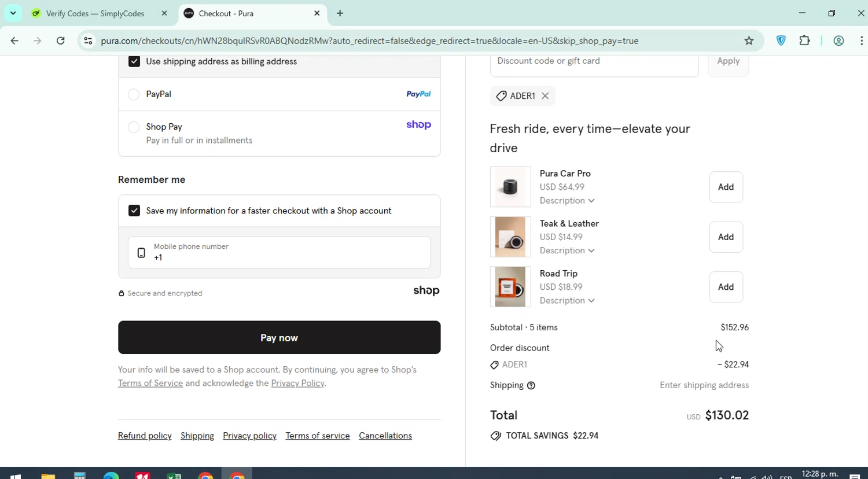868x479 pixels.
Task: Click the mobile phone icon in the field
Action: pos(141,253)
